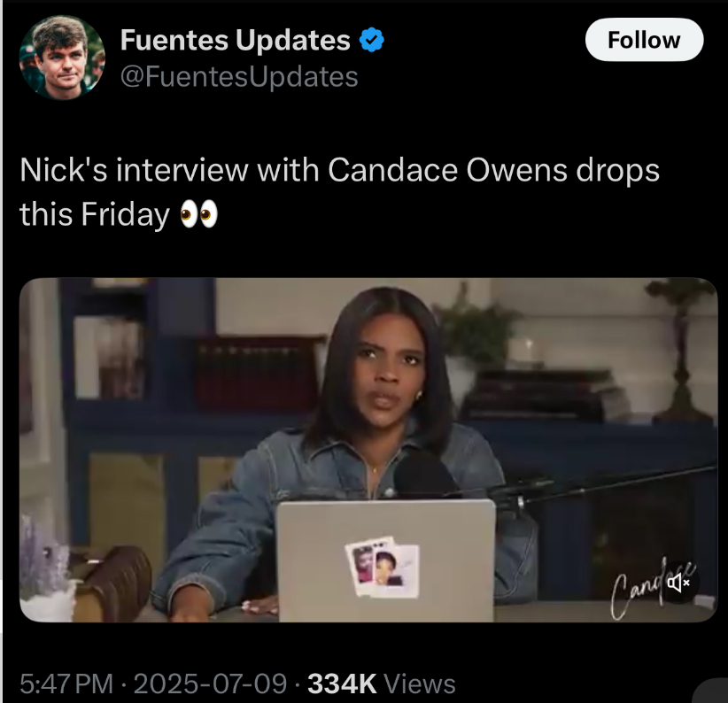Click the Views label beside 334K
The width and height of the screenshot is (728, 703).
tap(420, 684)
